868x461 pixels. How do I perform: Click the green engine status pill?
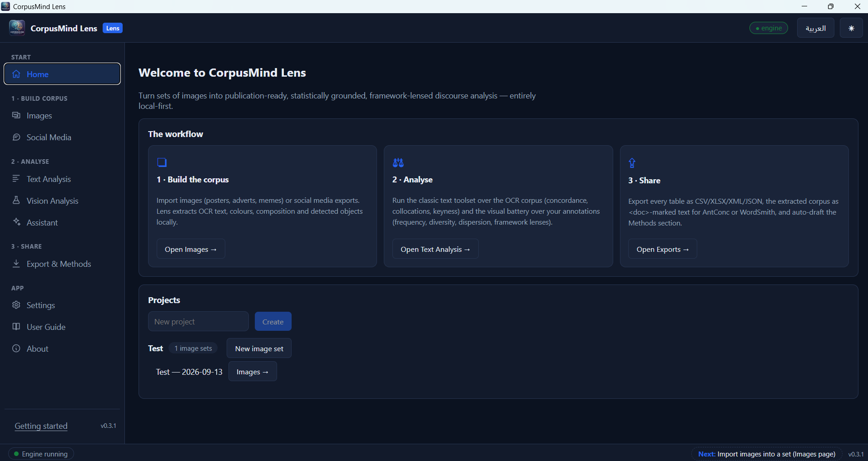(769, 28)
